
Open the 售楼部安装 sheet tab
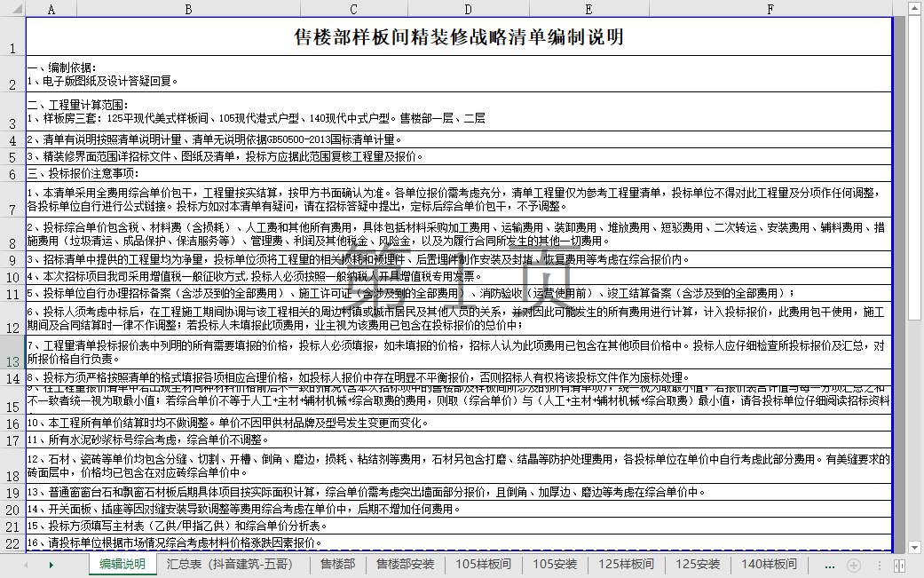(x=406, y=565)
